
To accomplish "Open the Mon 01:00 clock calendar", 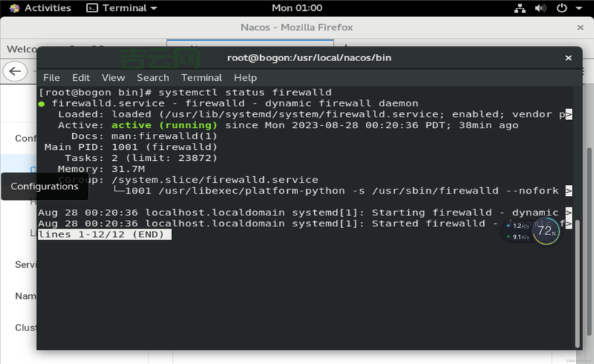I will pos(297,8).
